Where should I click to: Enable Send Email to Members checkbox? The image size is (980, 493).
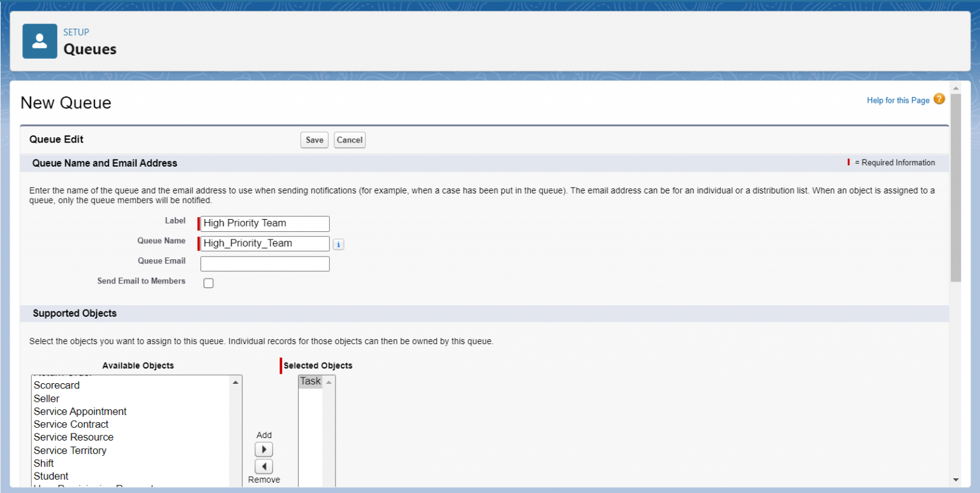pyautogui.click(x=209, y=284)
